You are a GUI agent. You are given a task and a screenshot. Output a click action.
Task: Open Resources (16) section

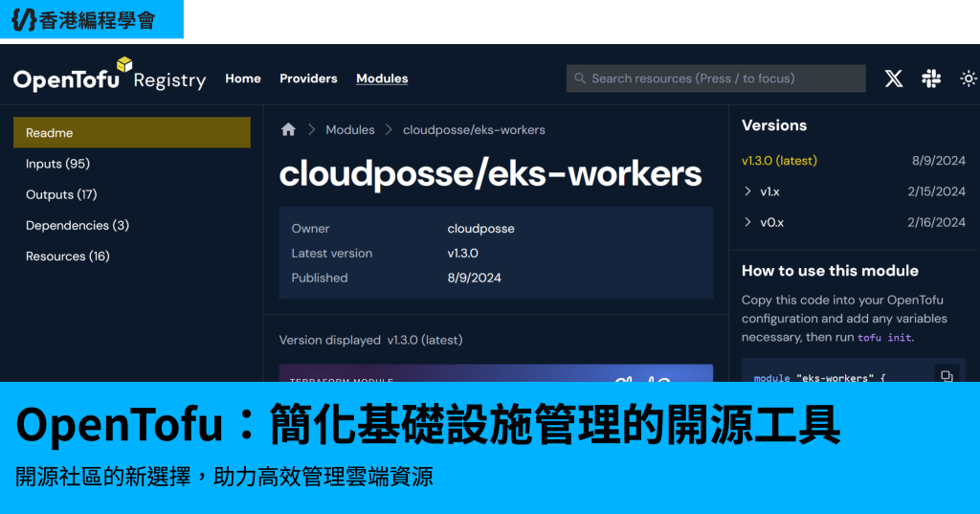[68, 256]
